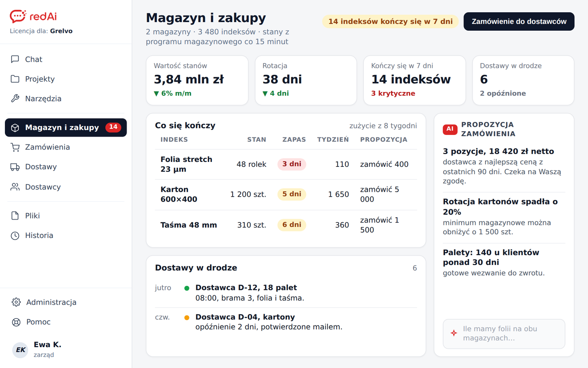Click the Rotacja 38 dni card
This screenshot has width=588, height=368.
(x=306, y=80)
